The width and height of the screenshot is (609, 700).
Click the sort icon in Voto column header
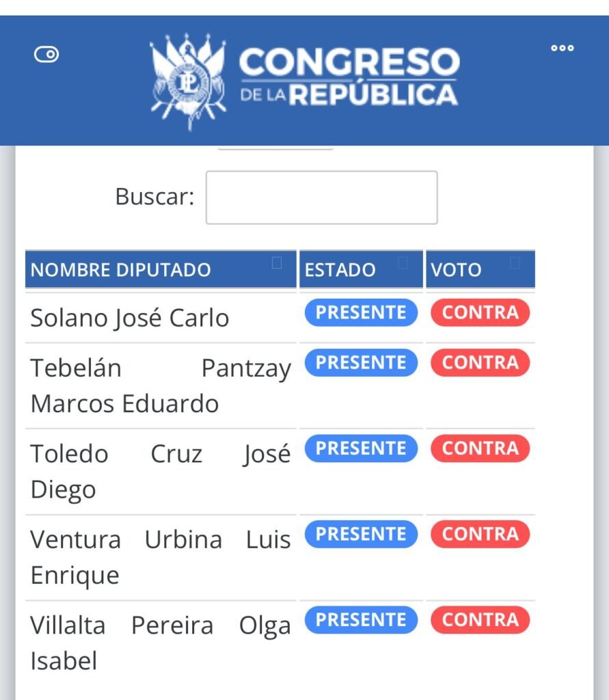[x=515, y=262]
